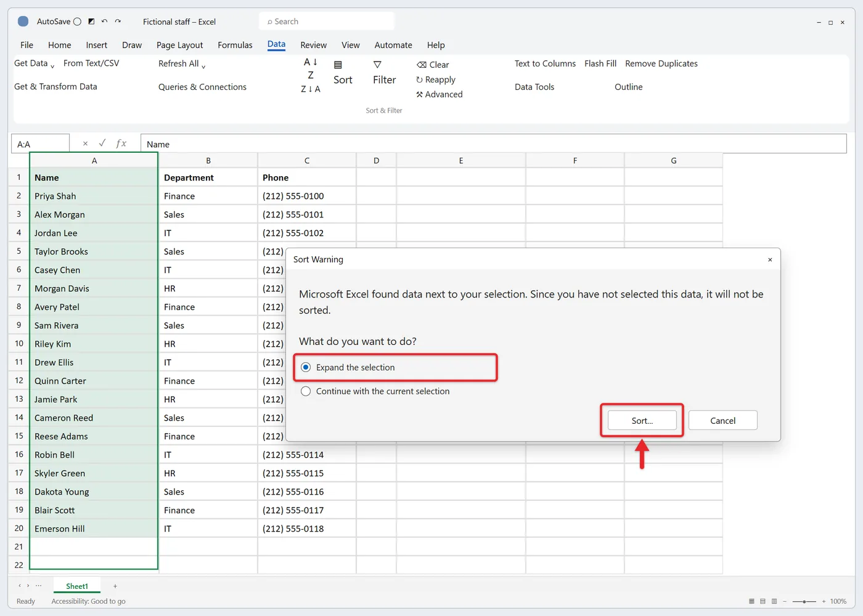Click Remove Duplicates
863x616 pixels.
(661, 63)
